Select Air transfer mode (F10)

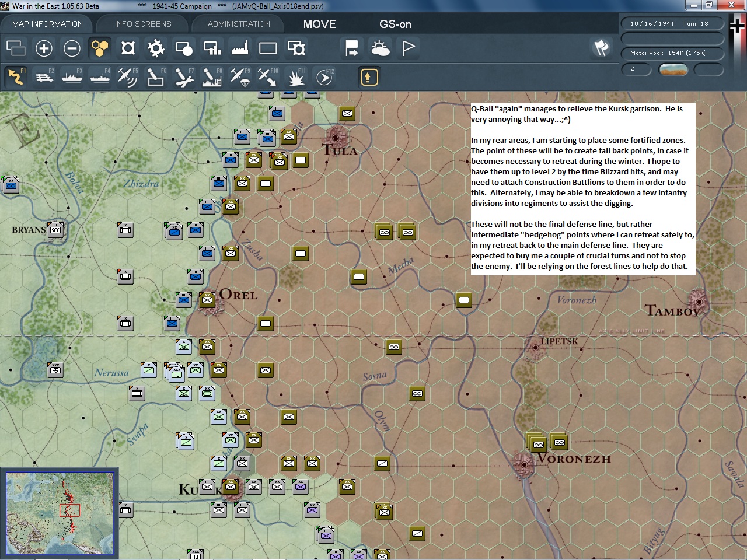click(268, 77)
